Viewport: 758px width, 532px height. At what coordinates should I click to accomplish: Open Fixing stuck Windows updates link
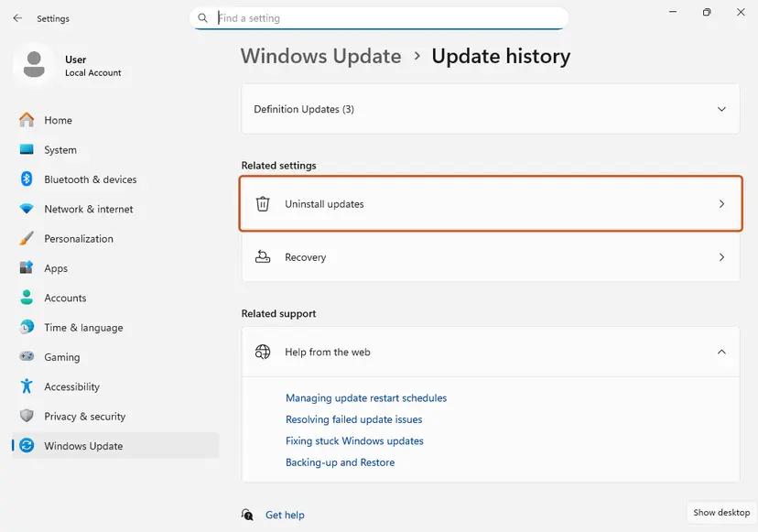(x=354, y=440)
